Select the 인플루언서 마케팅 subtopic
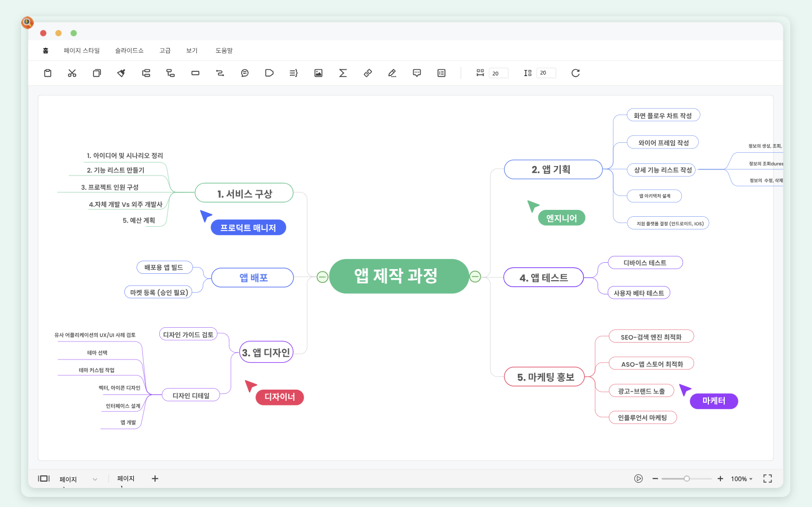Image resolution: width=812 pixels, height=507 pixels. click(643, 418)
